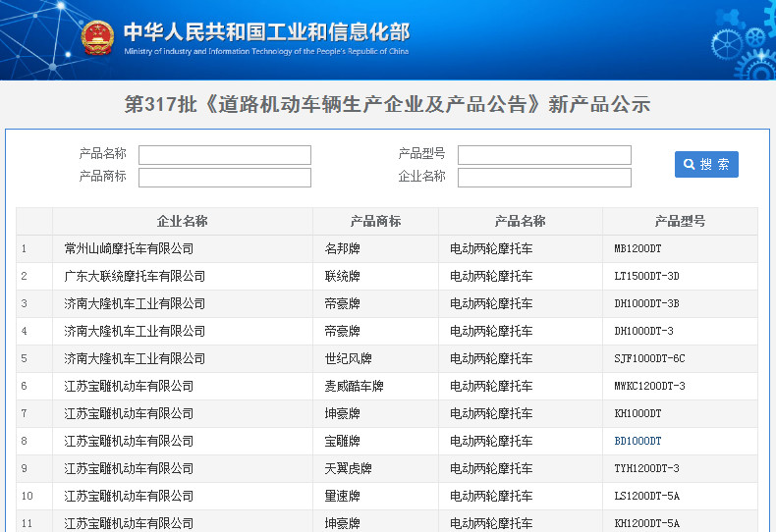The height and width of the screenshot is (532, 776).
Task: Click the 产品商标 column header
Action: point(375,222)
